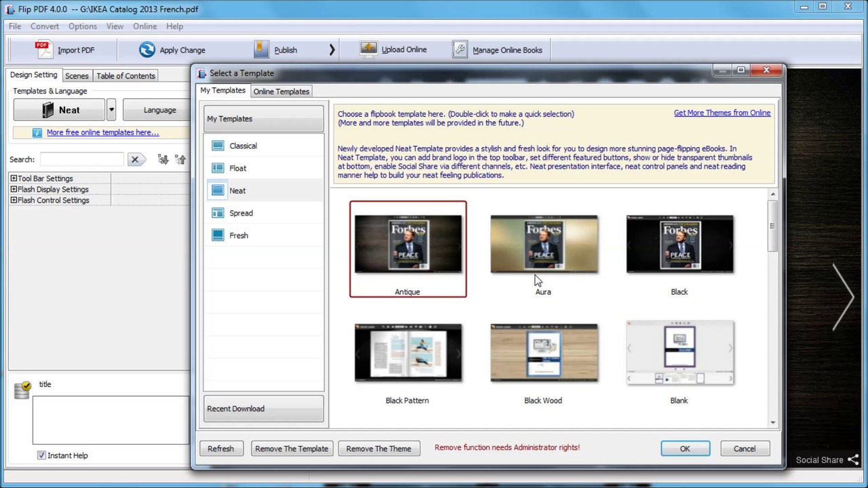Click the Social Share text label
The image size is (868, 488).
(x=819, y=460)
